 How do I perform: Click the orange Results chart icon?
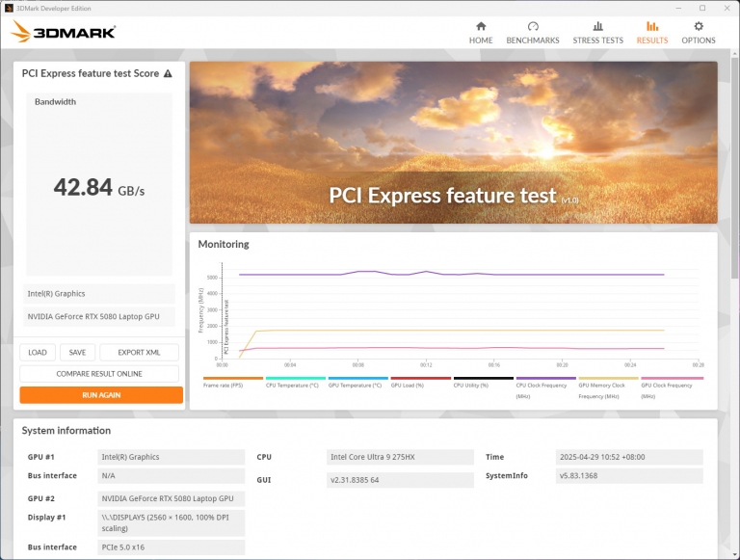tap(652, 26)
